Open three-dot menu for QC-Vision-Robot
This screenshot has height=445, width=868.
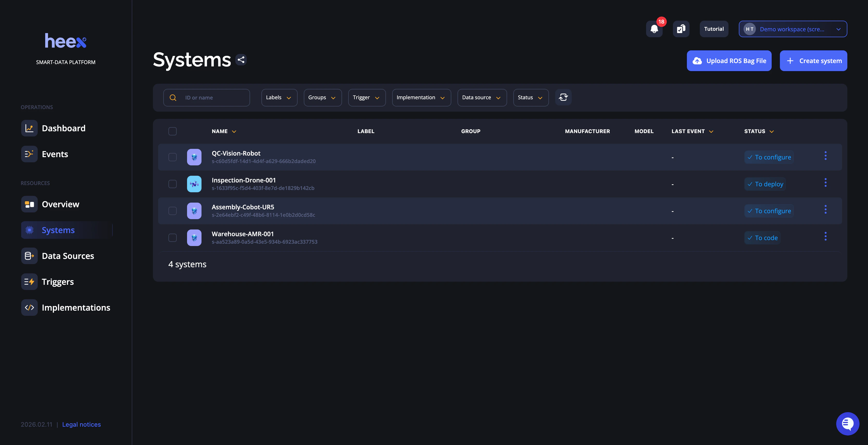[825, 156]
